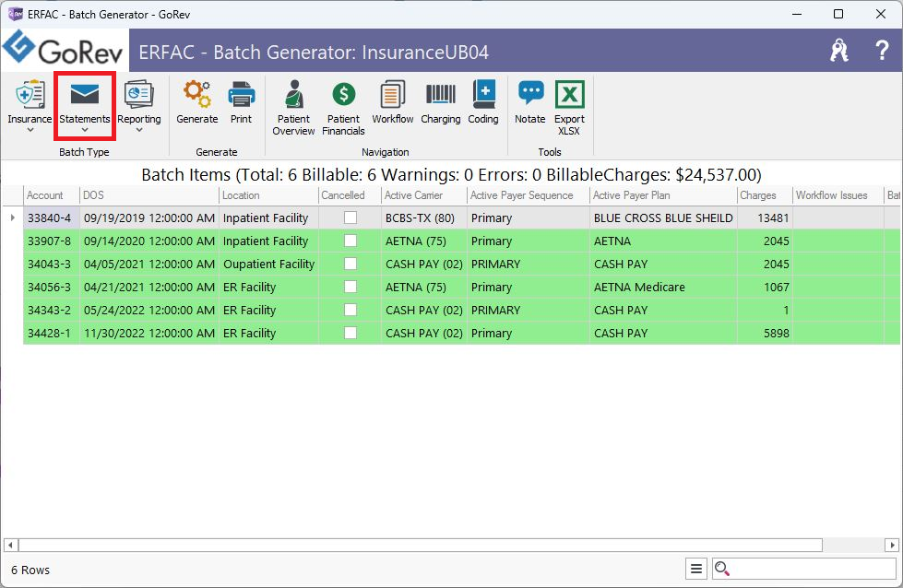This screenshot has width=903, height=588.
Task: Click the Notate speech bubble icon
Action: 530,94
